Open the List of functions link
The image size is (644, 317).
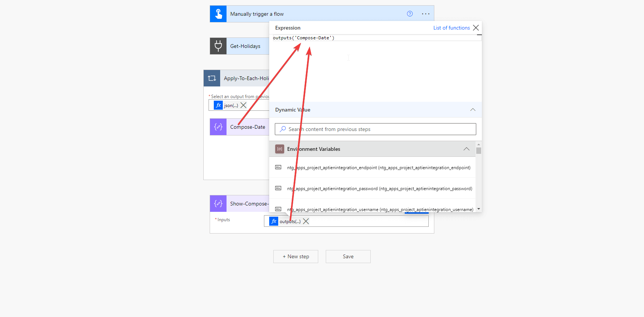452,28
